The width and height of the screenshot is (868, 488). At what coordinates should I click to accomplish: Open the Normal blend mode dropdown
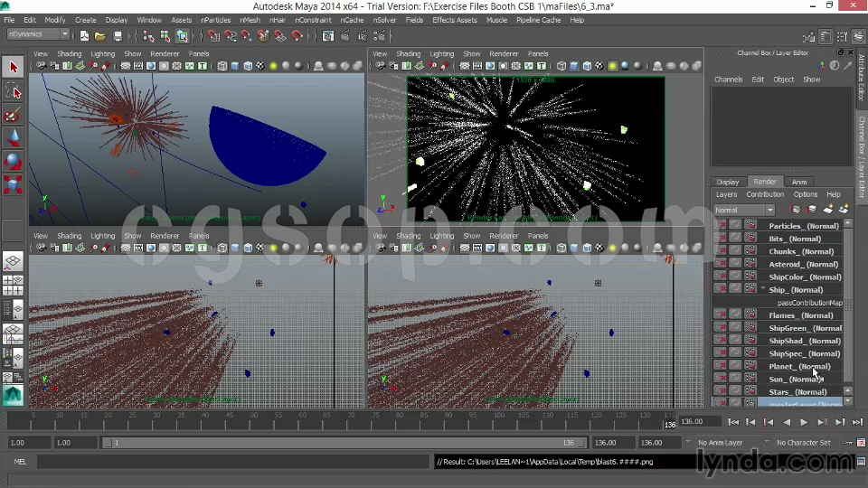tap(743, 211)
